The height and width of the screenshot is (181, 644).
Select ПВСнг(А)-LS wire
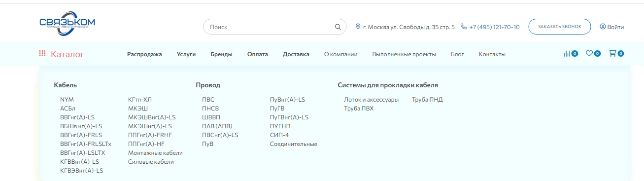(220, 135)
